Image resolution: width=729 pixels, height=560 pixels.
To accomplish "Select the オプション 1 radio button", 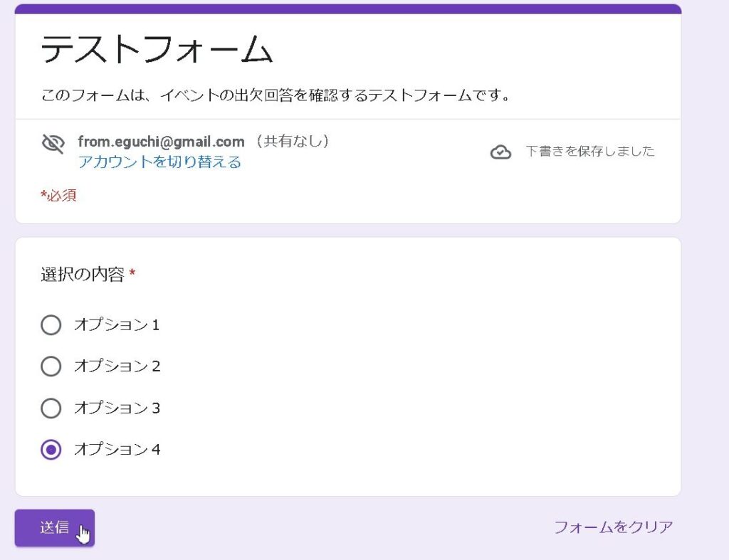I will [51, 325].
